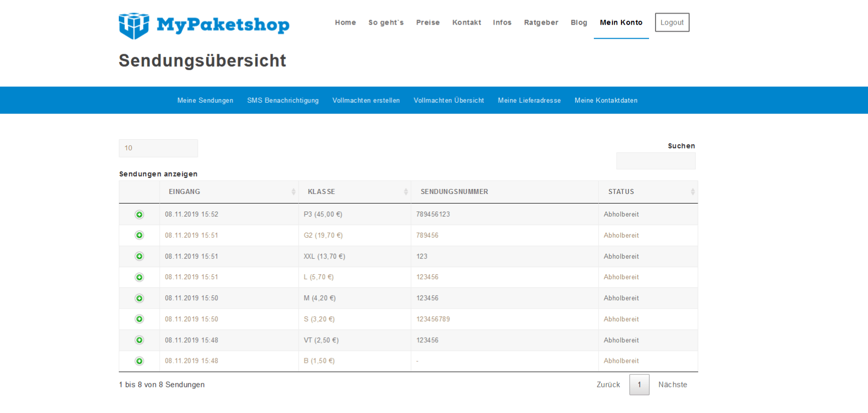Expand details of G2 (19,70 €) shipment
The image size is (868, 413).
point(139,236)
